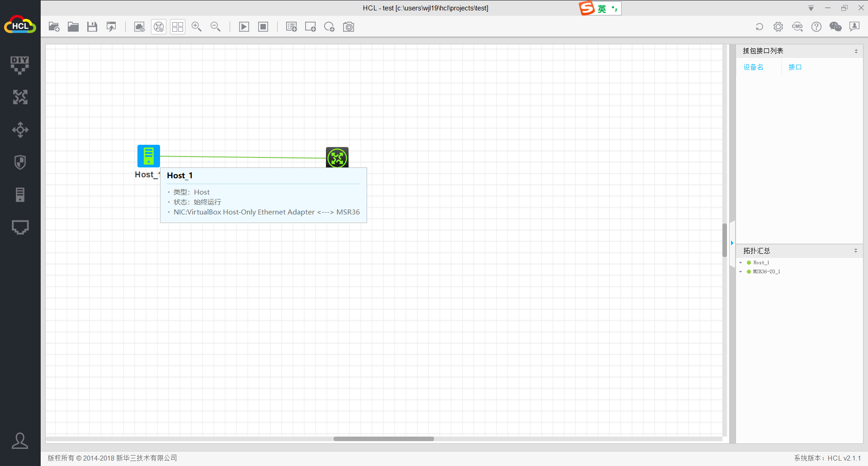Click the user account icon in sidebar

[20, 441]
